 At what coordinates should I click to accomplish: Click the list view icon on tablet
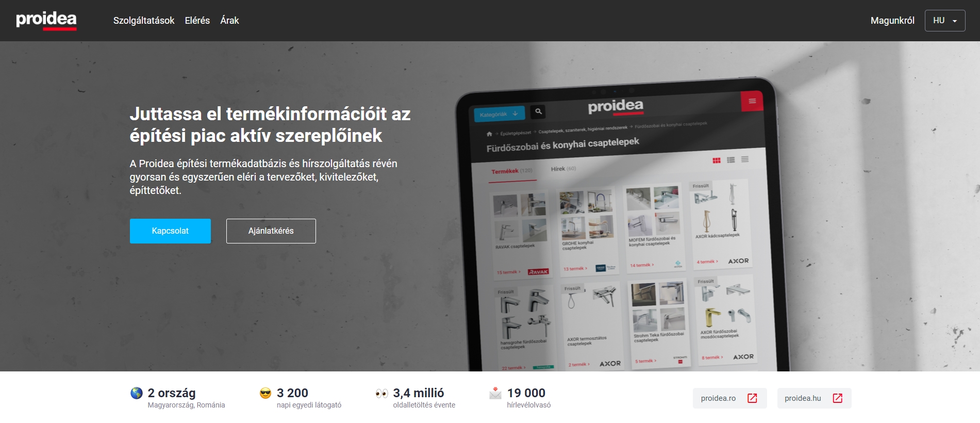click(731, 160)
